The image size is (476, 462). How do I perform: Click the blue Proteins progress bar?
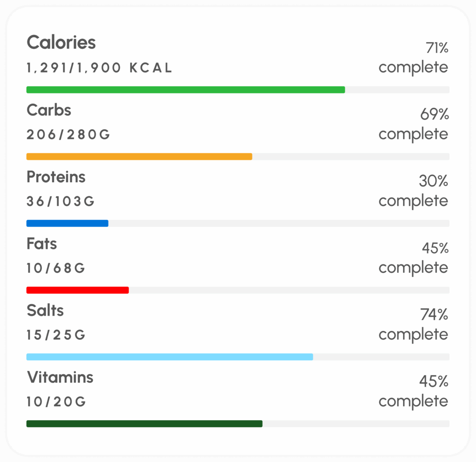[67, 224]
